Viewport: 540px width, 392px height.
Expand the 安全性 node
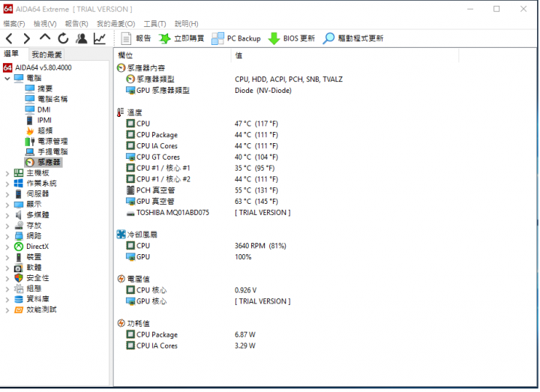tap(7, 279)
